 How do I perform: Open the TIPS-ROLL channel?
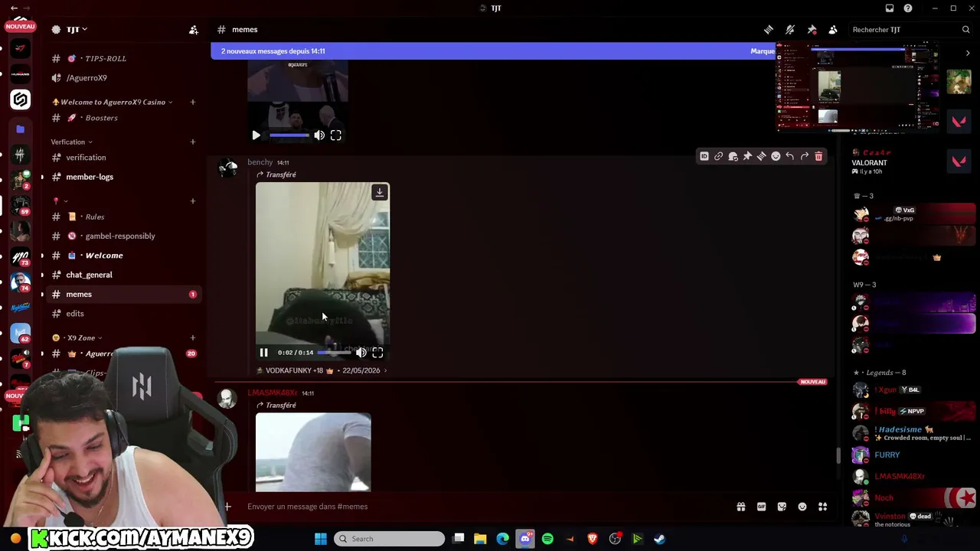coord(106,59)
